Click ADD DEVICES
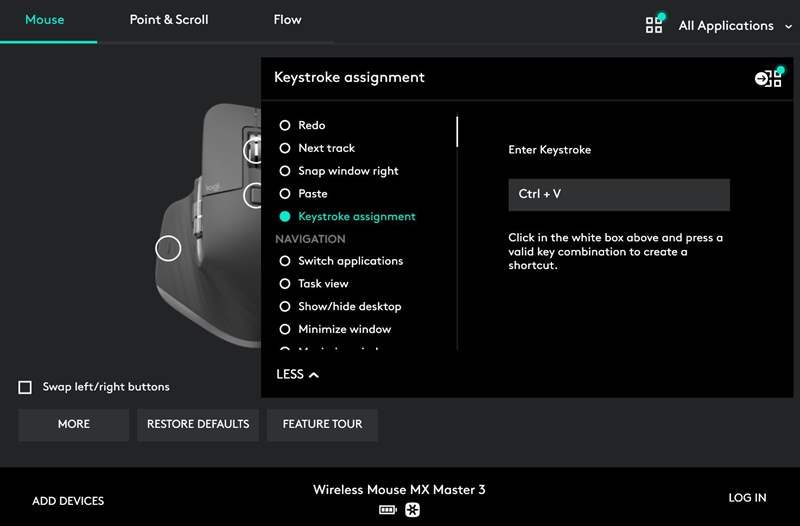Image resolution: width=800 pixels, height=526 pixels. click(68, 501)
